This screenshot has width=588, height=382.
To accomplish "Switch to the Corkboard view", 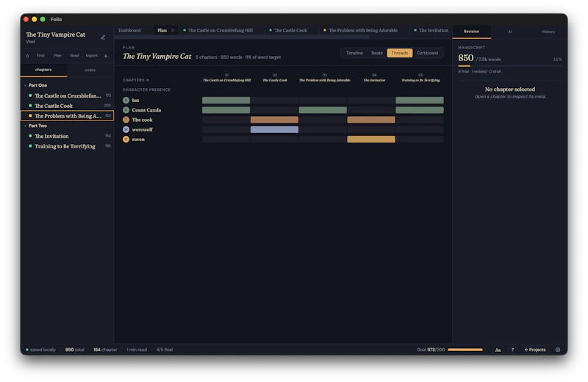I will point(427,53).
